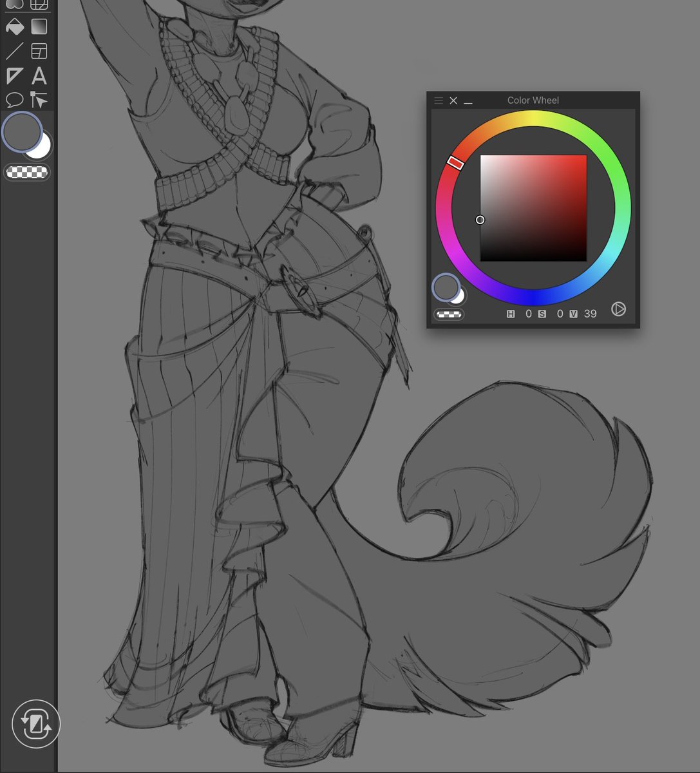The image size is (700, 773).
Task: Select the sub color in the Color Wheel panel
Action: point(459,297)
